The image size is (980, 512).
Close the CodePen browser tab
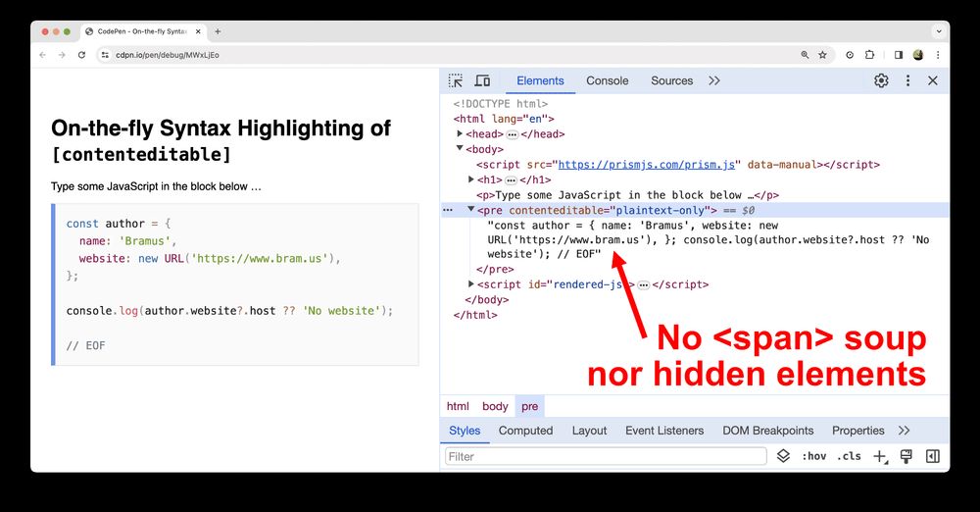coord(198,31)
